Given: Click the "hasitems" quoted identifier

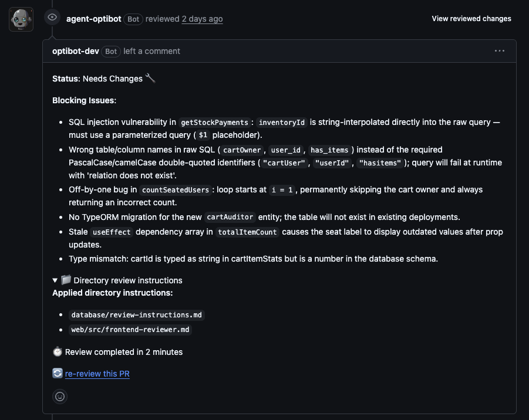Looking at the screenshot, I should click(380, 163).
